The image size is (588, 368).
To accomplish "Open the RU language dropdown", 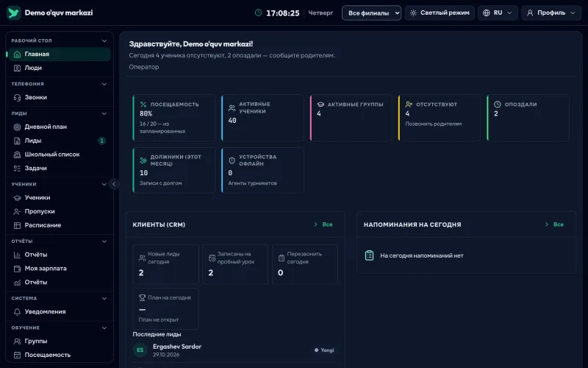I will [498, 13].
